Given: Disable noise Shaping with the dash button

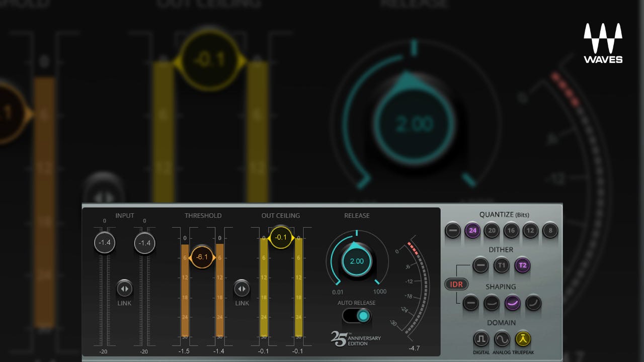Looking at the screenshot, I should coord(471,303).
